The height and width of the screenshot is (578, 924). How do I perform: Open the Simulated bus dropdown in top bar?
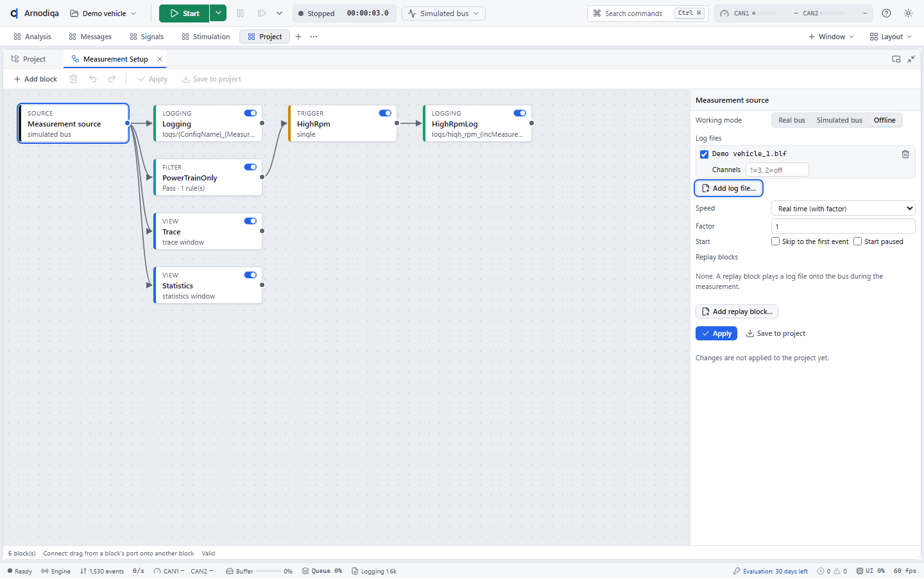click(x=443, y=13)
